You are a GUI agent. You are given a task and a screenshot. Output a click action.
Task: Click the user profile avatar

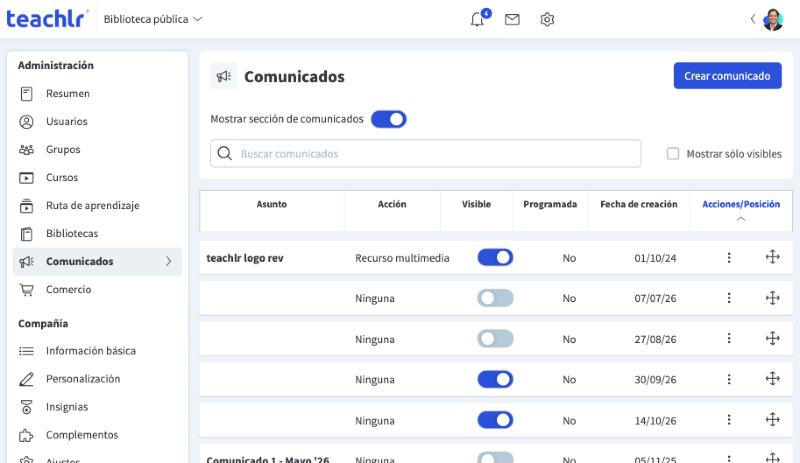pos(773,20)
